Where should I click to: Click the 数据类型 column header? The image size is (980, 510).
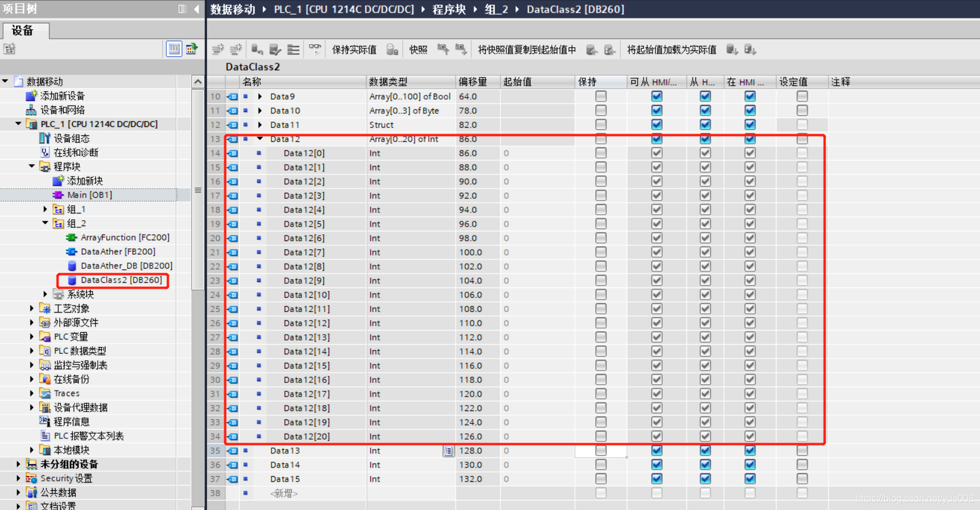pyautogui.click(x=410, y=82)
